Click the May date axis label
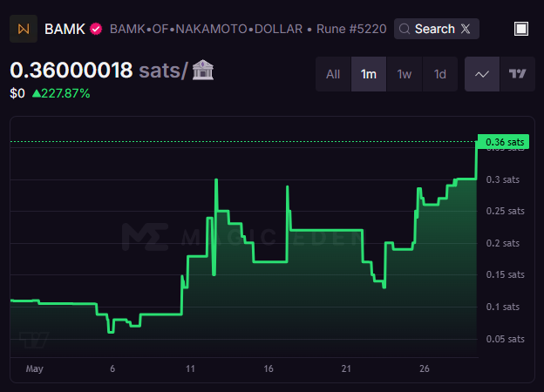Viewport: 544px width, 392px height. [x=34, y=368]
